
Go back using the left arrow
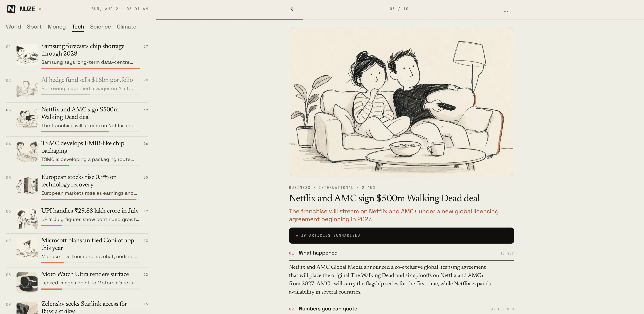tap(293, 9)
